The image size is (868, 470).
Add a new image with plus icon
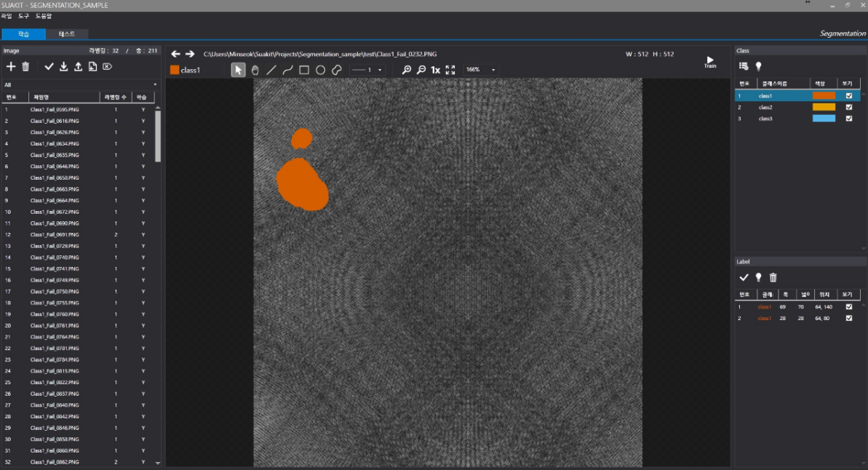[x=11, y=67]
